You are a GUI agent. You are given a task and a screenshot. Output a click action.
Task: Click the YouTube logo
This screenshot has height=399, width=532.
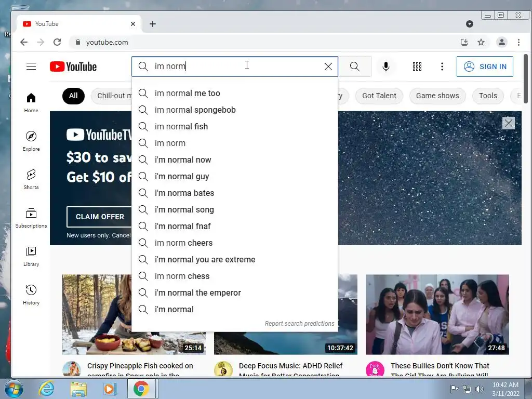pos(73,66)
